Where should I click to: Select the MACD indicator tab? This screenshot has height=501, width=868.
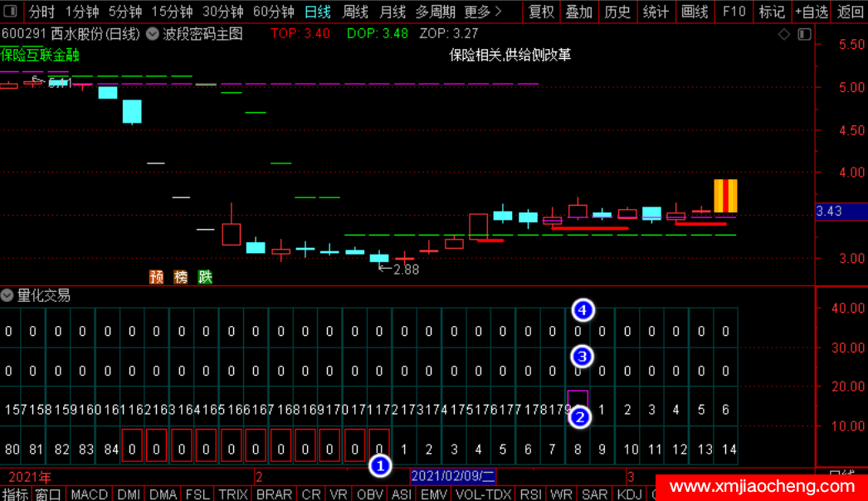89,494
